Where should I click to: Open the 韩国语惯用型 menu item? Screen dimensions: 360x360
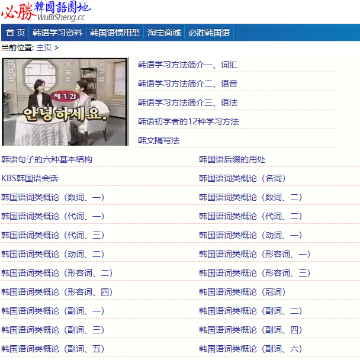(x=115, y=33)
